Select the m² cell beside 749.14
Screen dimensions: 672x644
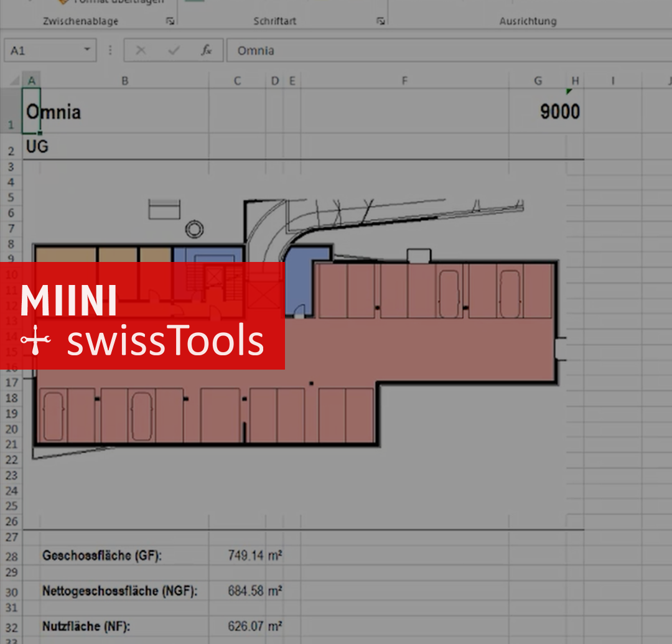point(275,555)
